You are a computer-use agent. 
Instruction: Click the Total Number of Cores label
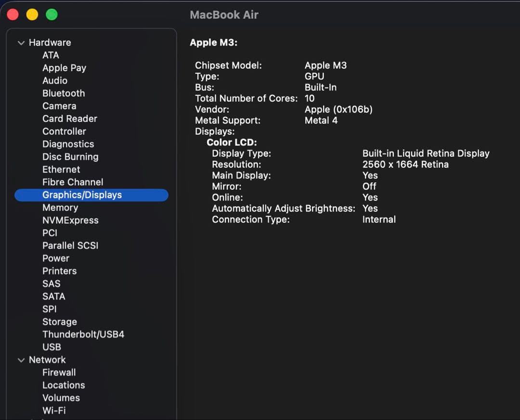[247, 99]
